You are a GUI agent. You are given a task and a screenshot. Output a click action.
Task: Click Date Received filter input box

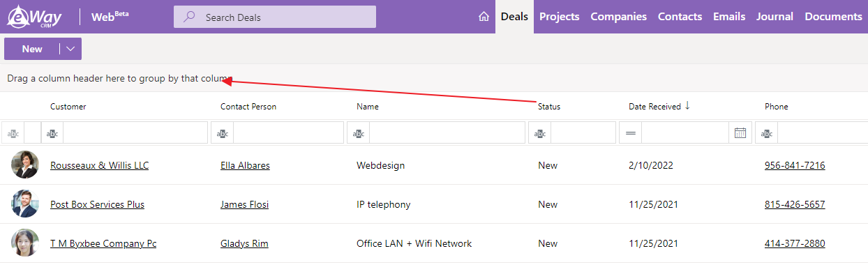[685, 132]
